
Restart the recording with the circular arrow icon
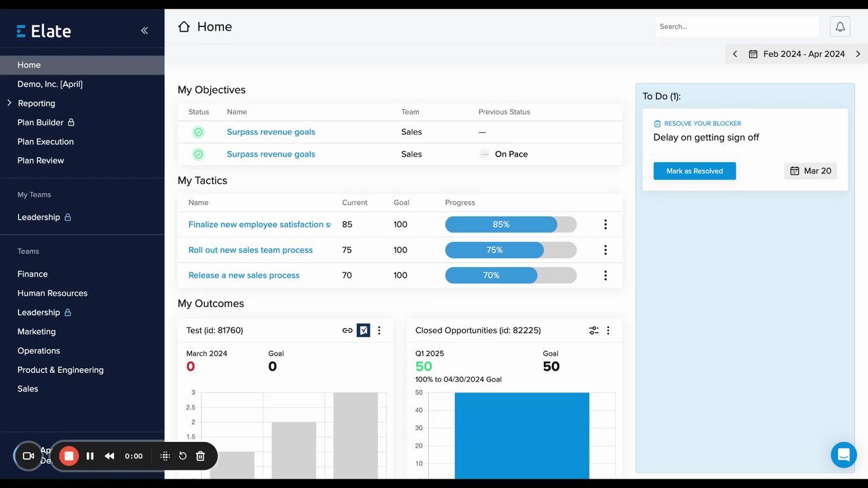coord(182,456)
